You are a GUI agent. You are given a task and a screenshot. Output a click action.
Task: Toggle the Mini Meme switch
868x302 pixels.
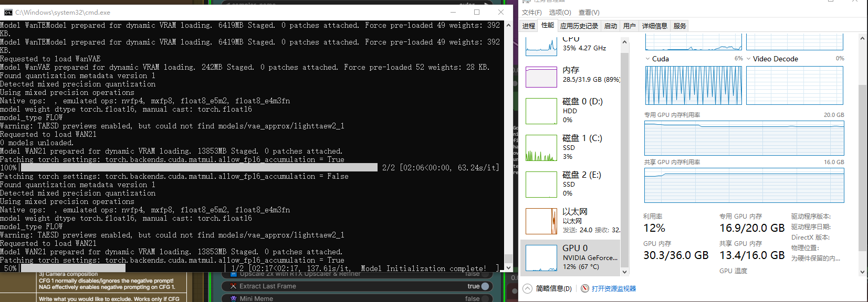[485, 298]
